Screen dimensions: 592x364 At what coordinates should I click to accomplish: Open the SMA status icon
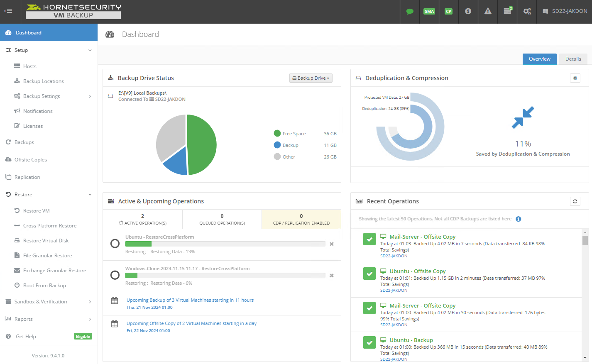(429, 12)
